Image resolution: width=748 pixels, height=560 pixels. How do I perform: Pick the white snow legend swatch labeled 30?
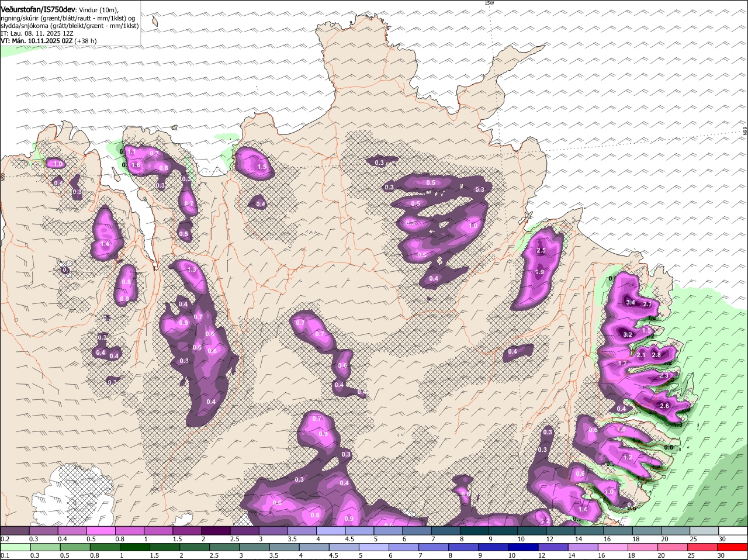(733, 531)
